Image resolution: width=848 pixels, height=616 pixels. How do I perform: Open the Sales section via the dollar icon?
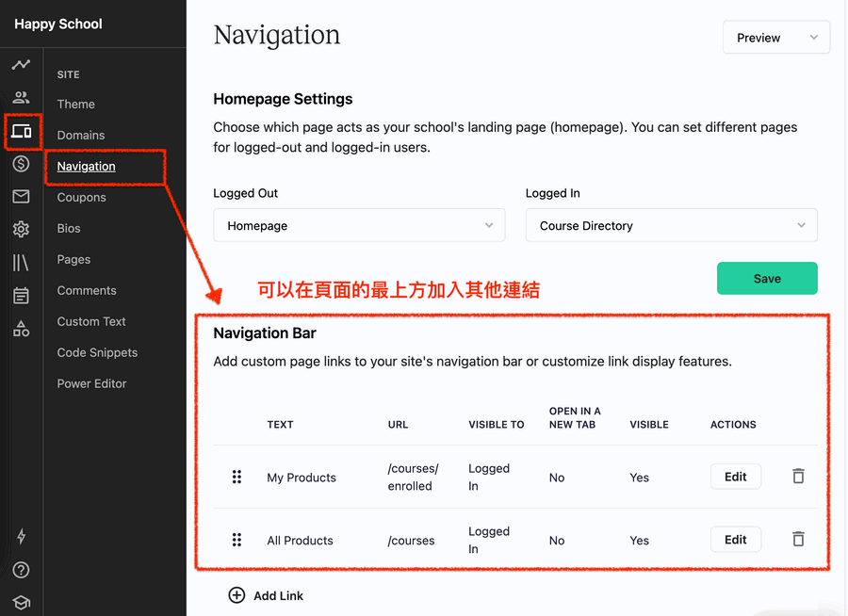click(x=21, y=163)
